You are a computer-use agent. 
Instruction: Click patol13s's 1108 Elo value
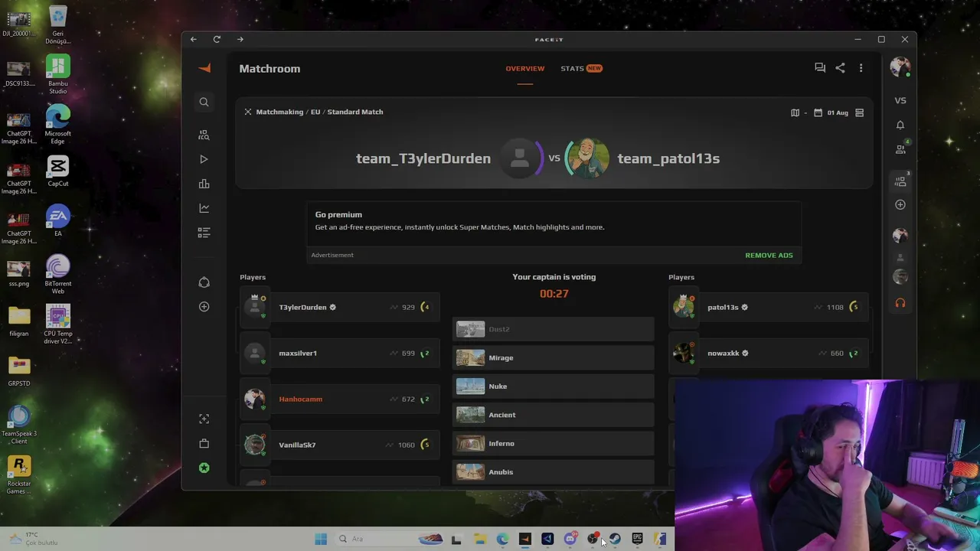click(x=835, y=307)
